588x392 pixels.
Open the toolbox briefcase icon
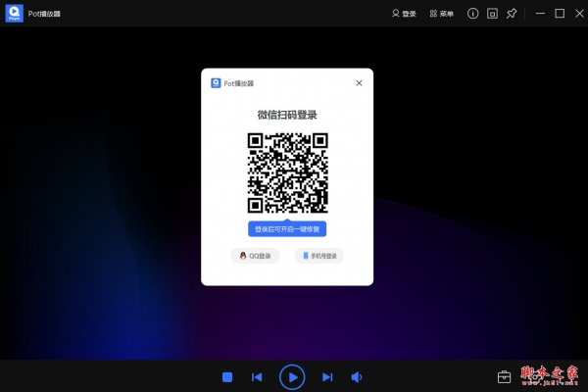505,376
